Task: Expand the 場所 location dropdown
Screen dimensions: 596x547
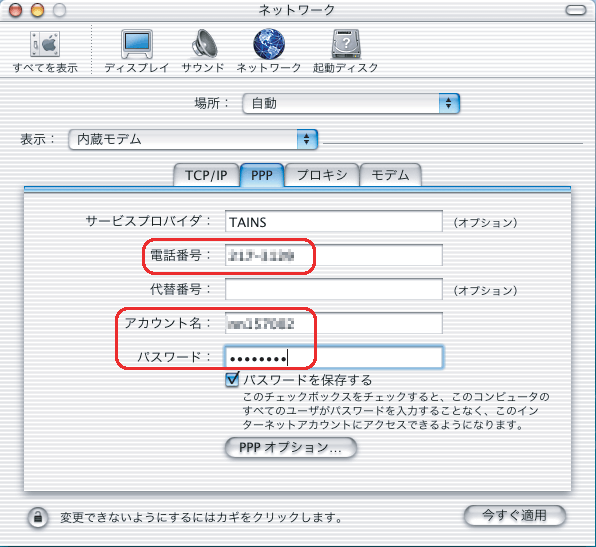Action: (x=351, y=103)
